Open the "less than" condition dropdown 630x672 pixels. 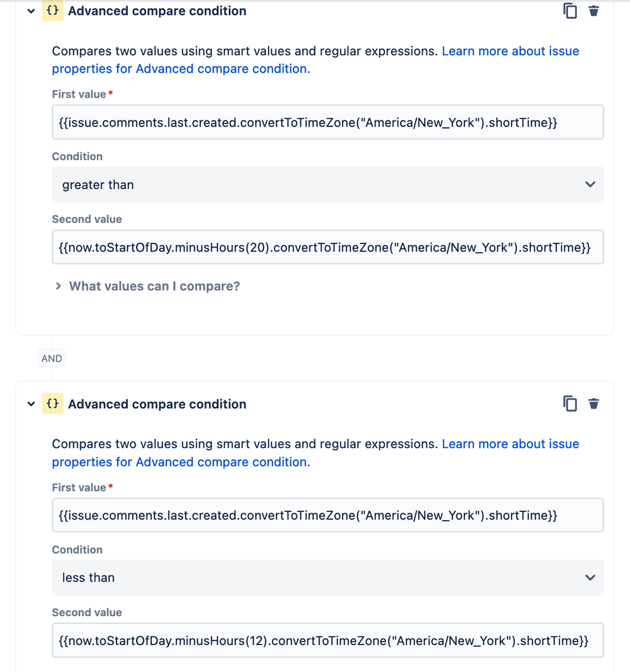click(x=328, y=577)
